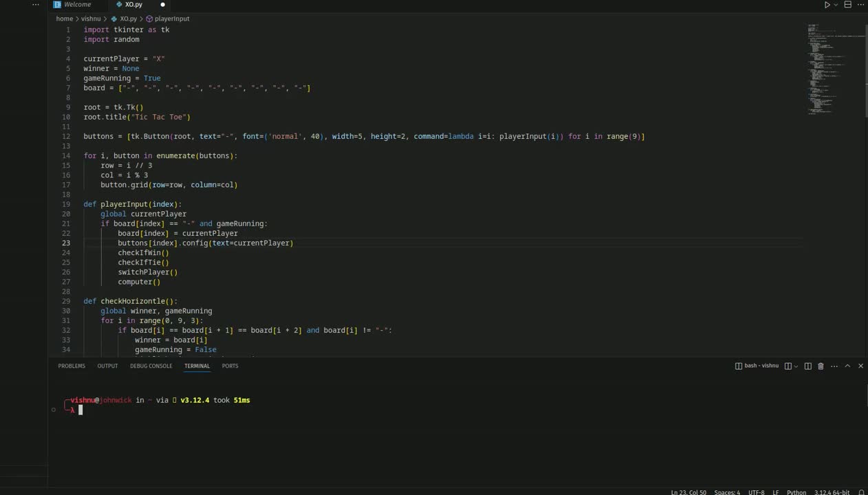Select the UTF-8 encoding indicator
Screen dimensions: 868x495
point(756,492)
